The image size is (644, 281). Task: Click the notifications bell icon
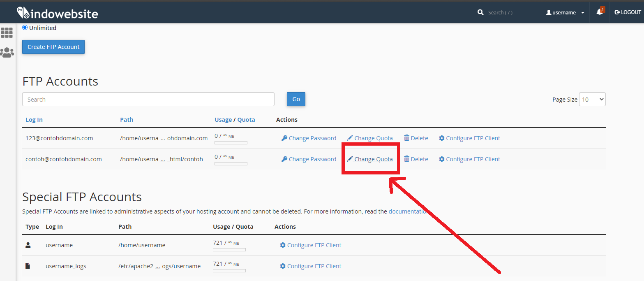(x=599, y=12)
